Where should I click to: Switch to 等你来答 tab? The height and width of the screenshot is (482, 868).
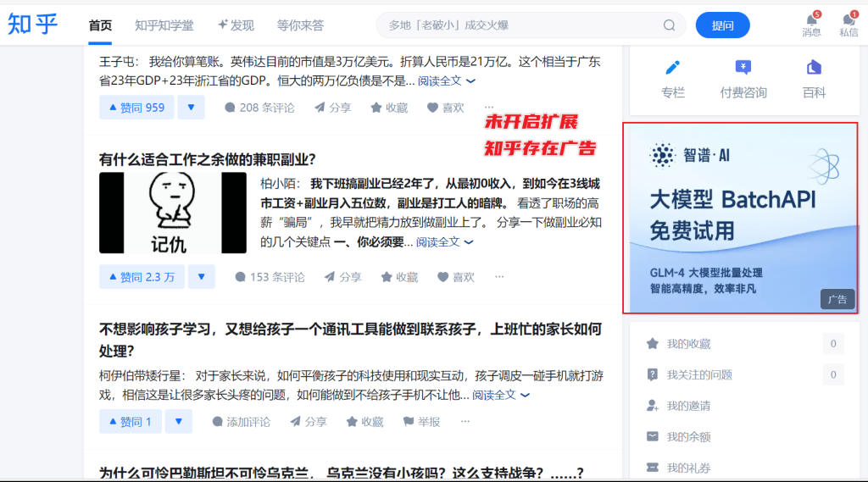coord(301,25)
